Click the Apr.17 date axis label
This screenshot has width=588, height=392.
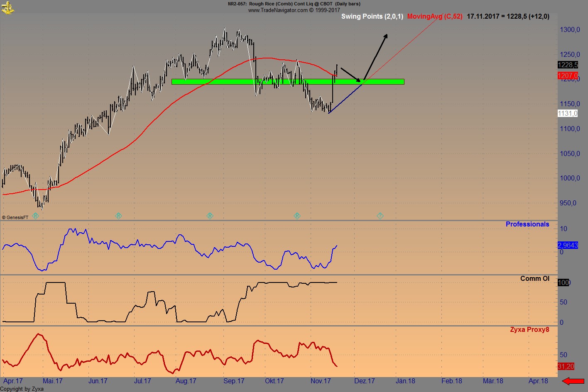click(13, 381)
